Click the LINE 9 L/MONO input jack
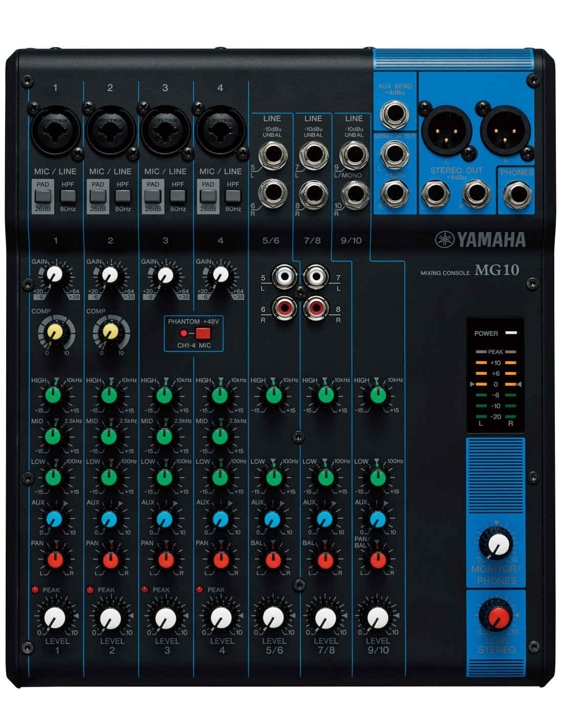 point(354,154)
